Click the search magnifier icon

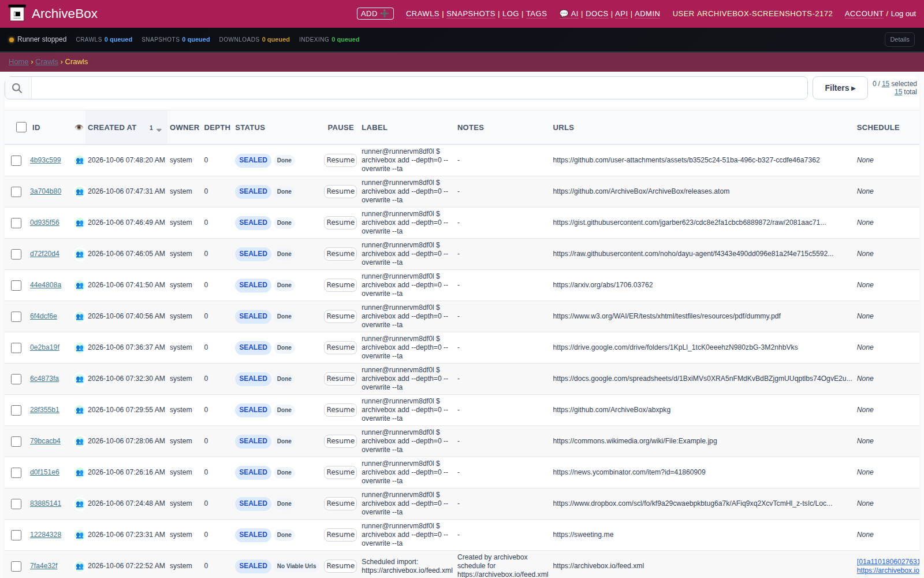[17, 88]
